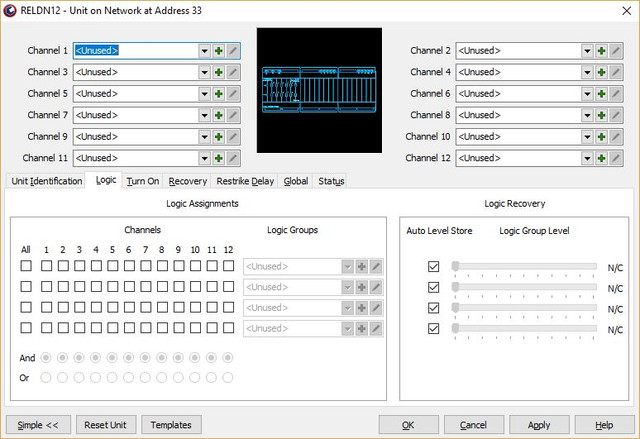Click the pencil icon for Channel 6
The image size is (640, 439).
(x=616, y=94)
